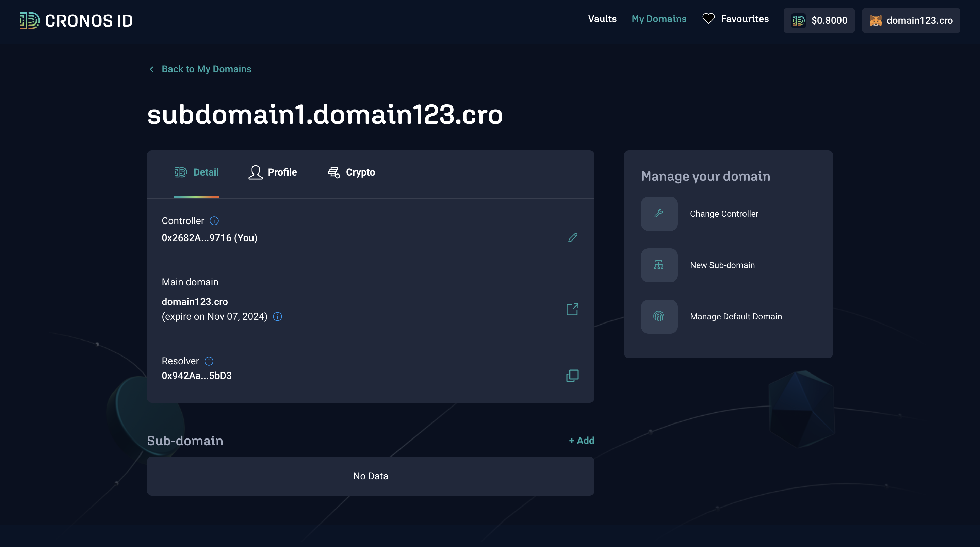
Task: Click the fingerprint Manage Default Domain icon
Action: coord(659,316)
